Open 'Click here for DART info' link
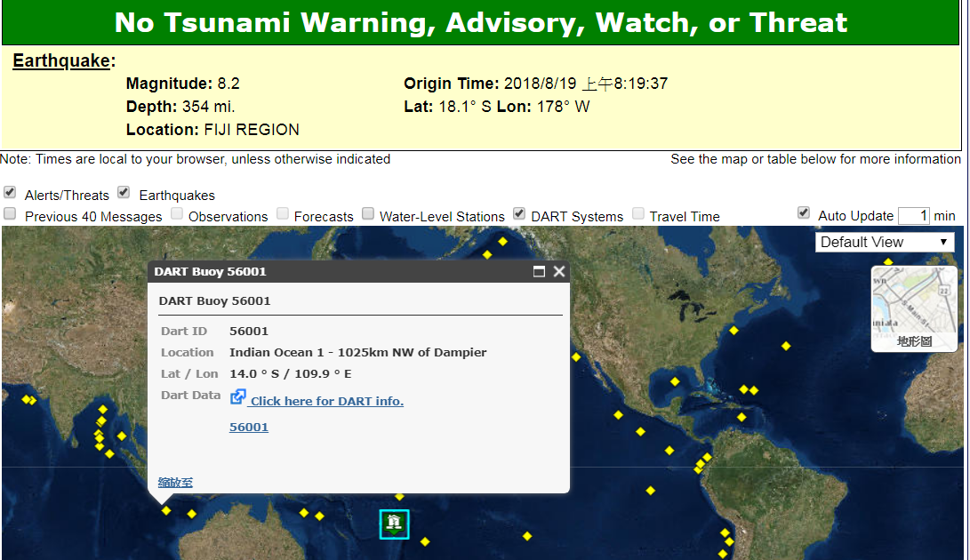This screenshot has width=970, height=560. coord(326,401)
